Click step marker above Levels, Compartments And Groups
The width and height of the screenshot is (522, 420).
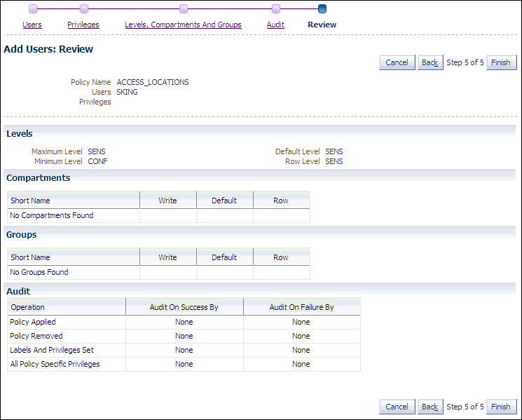[x=184, y=9]
